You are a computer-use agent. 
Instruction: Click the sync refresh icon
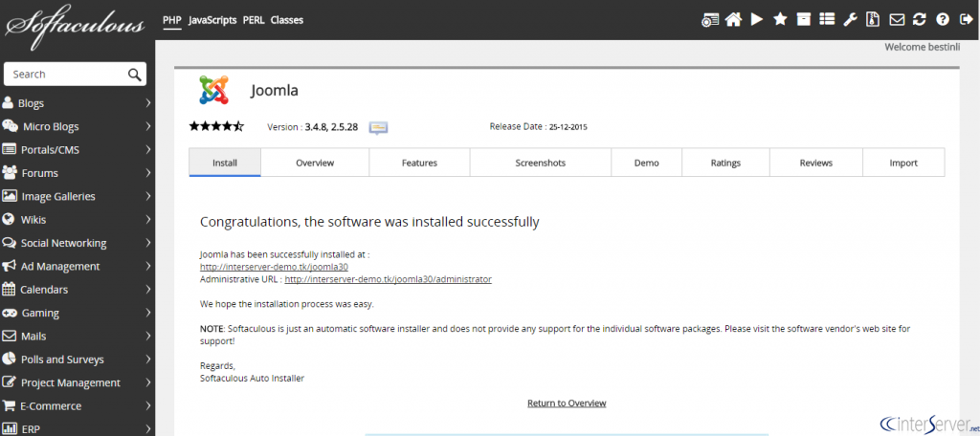[919, 20]
